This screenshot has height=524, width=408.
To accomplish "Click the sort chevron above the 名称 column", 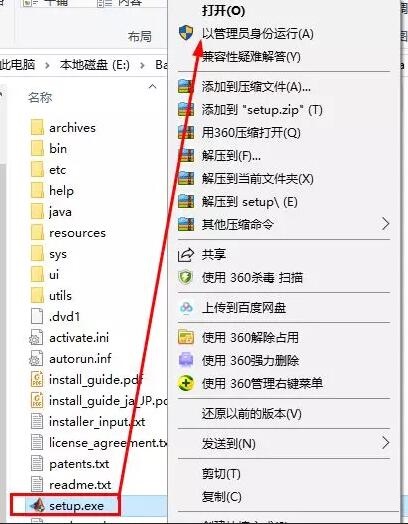I will point(152,87).
